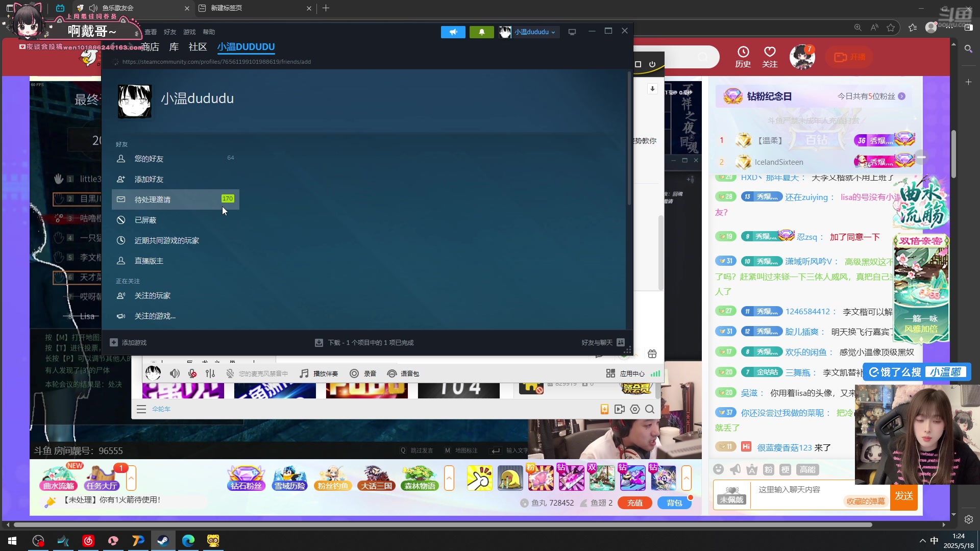Open Steam 帮助 menu
This screenshot has height=551, width=980.
(209, 32)
